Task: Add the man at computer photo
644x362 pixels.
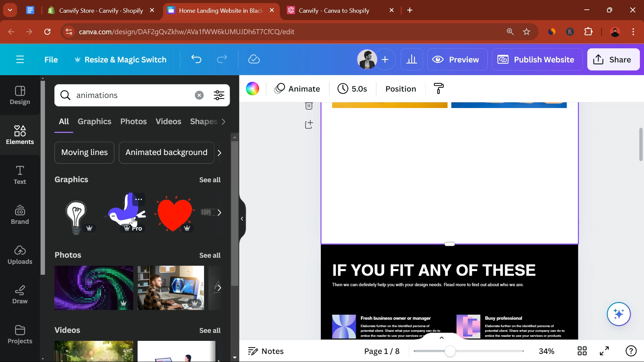Action: click(x=170, y=288)
